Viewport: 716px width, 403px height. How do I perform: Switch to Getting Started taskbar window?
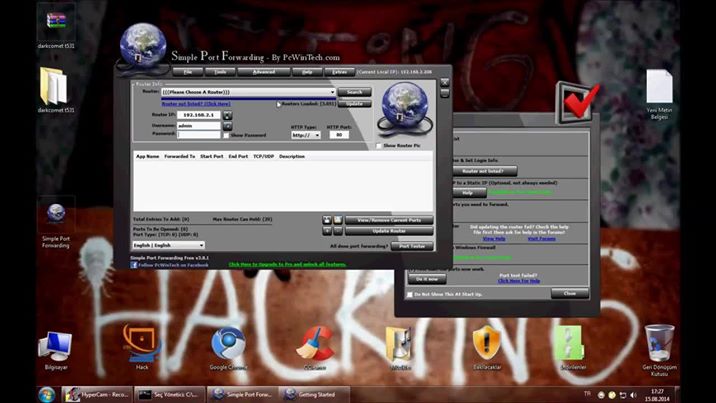pos(314,394)
